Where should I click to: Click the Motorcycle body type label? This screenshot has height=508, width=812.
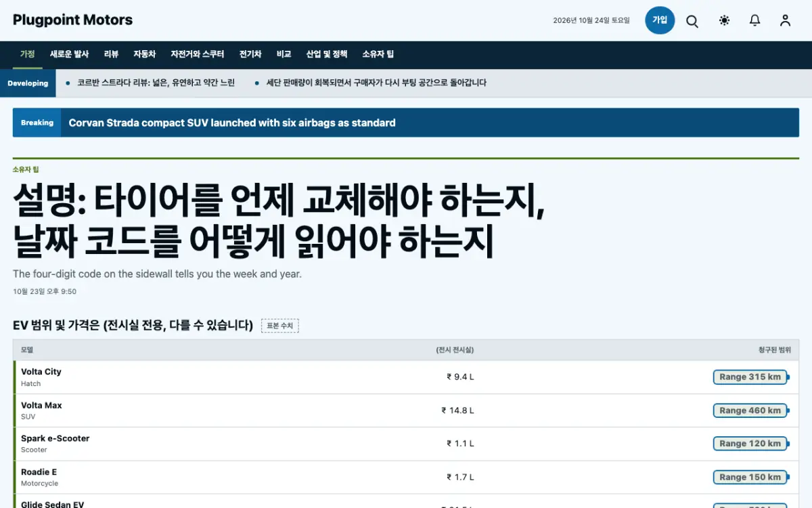39,484
